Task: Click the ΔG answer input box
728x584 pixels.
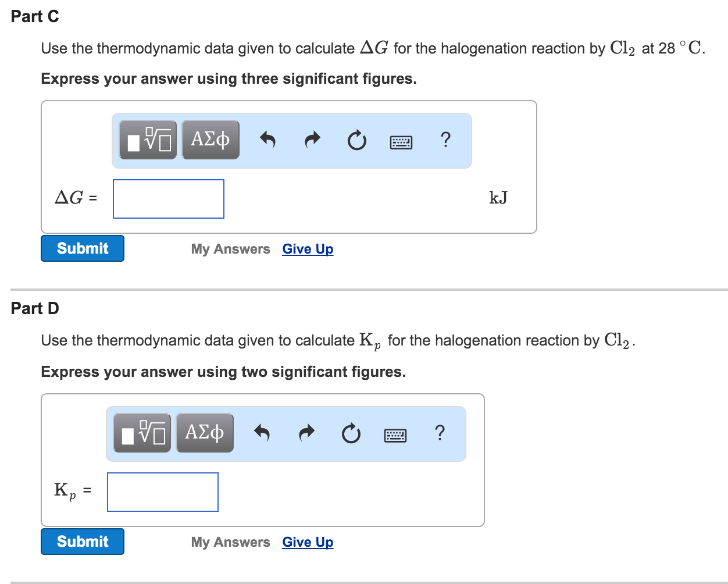Action: 168,199
